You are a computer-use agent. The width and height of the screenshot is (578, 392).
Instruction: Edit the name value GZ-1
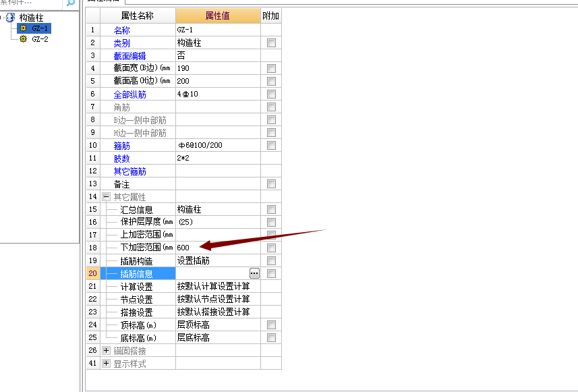[x=218, y=30]
